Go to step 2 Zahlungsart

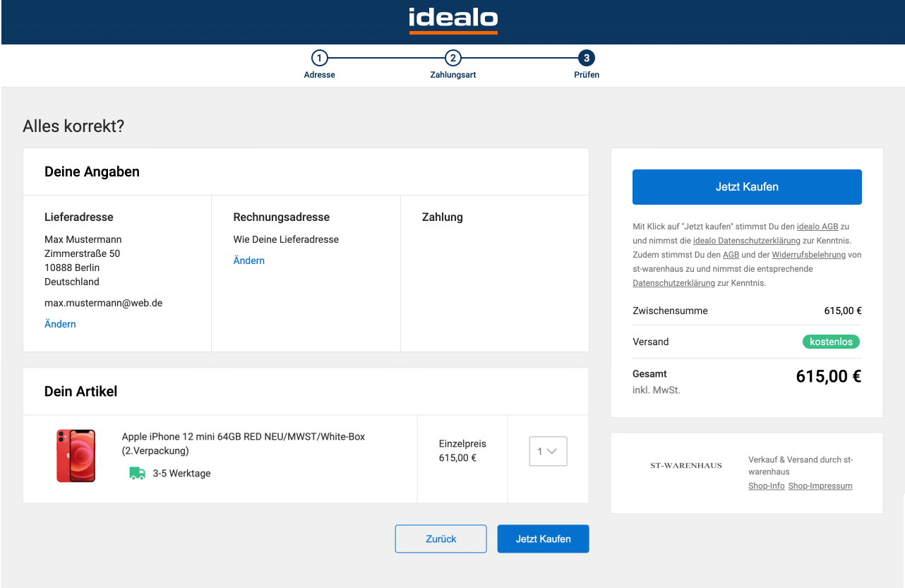pos(453,65)
